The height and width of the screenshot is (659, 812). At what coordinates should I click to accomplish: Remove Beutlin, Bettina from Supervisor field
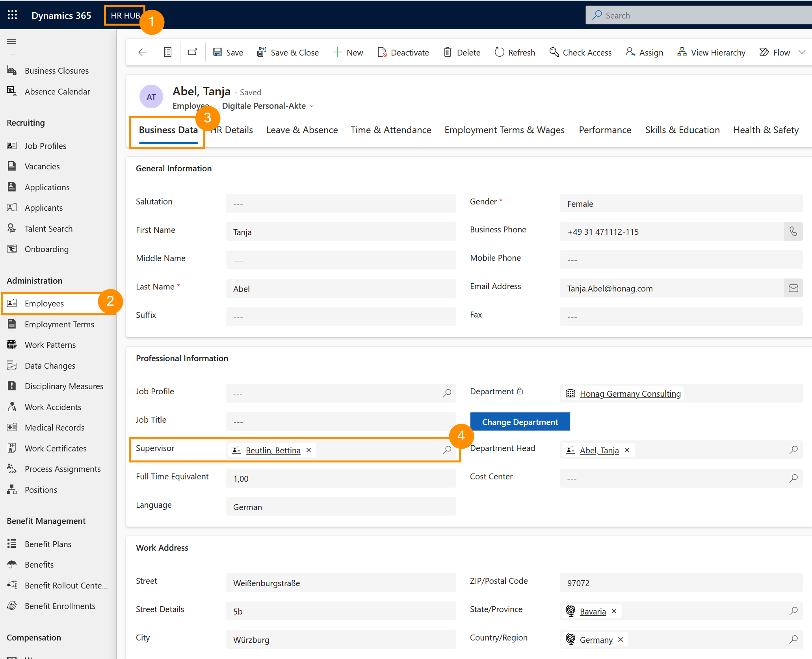309,450
